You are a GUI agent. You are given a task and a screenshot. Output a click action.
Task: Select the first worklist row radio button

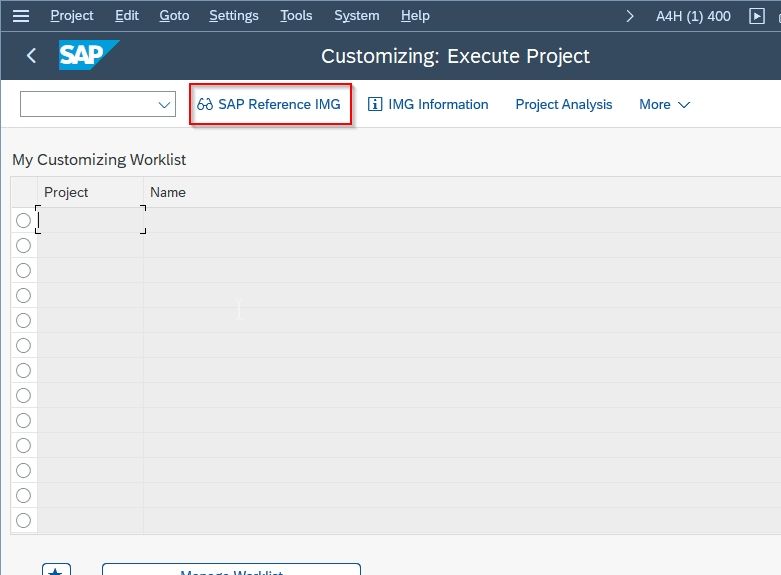coord(23,220)
